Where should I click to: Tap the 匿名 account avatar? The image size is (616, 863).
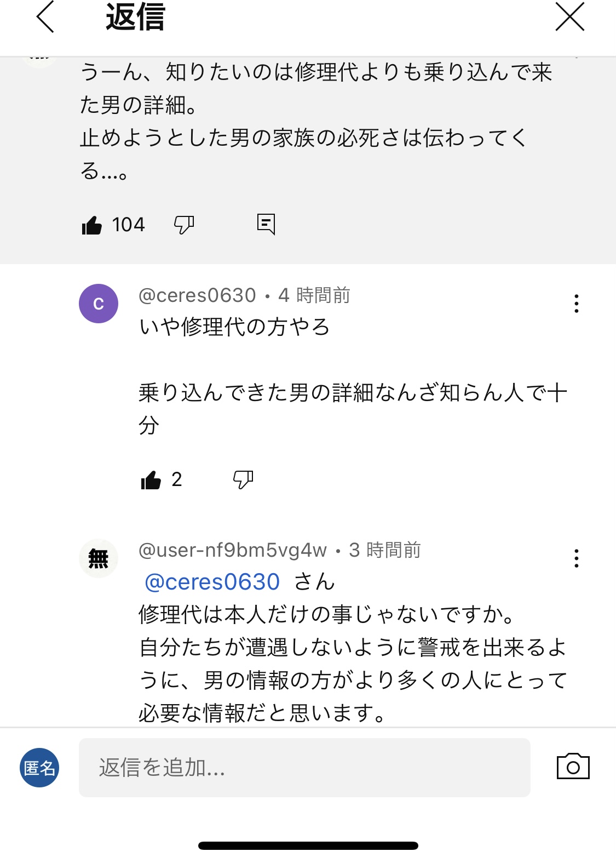click(39, 768)
